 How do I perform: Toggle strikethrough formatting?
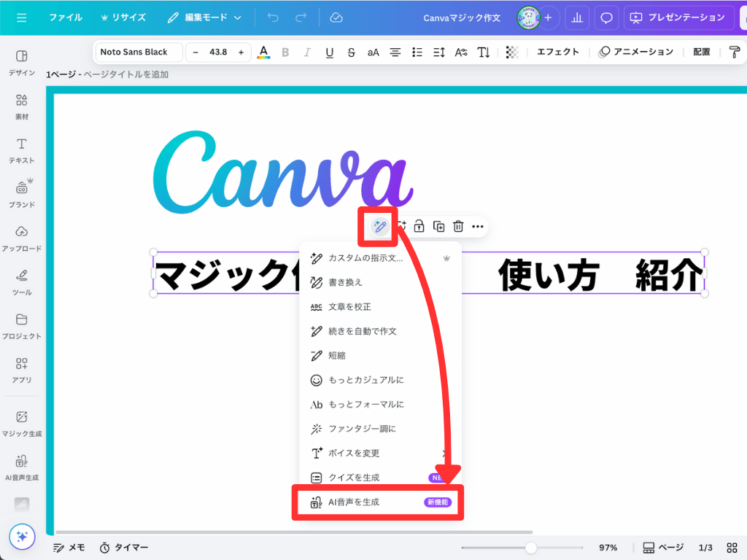[x=351, y=52]
